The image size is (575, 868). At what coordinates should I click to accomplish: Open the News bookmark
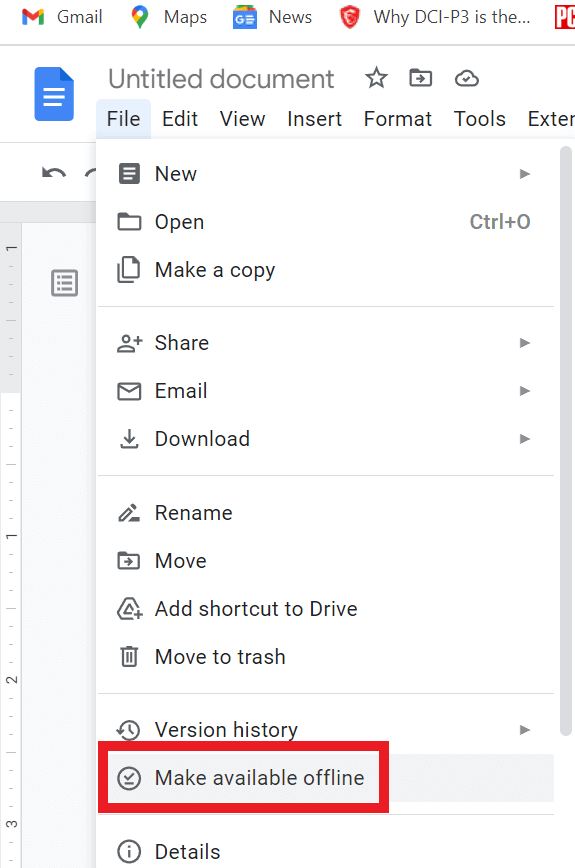pyautogui.click(x=272, y=17)
